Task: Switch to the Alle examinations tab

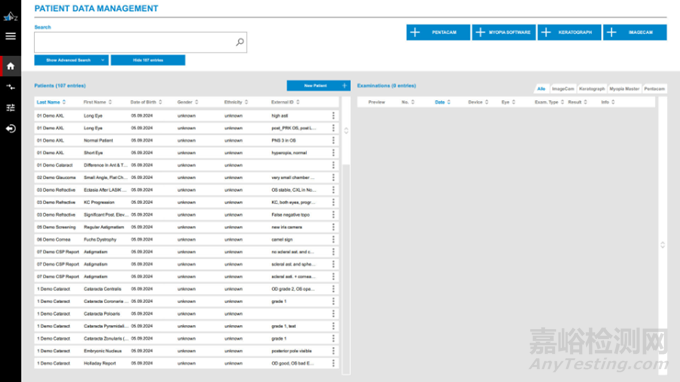Action: click(541, 88)
